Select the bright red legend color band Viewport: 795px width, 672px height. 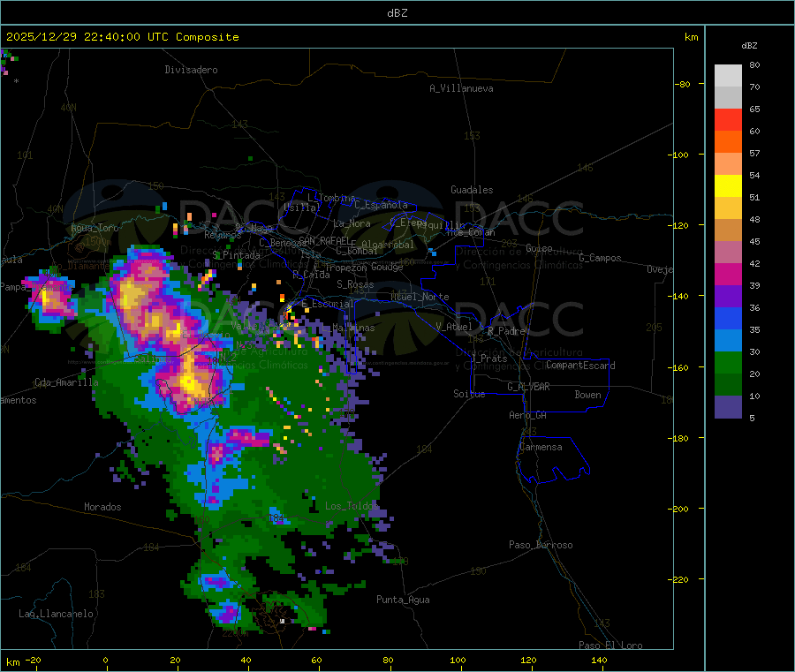(x=728, y=119)
